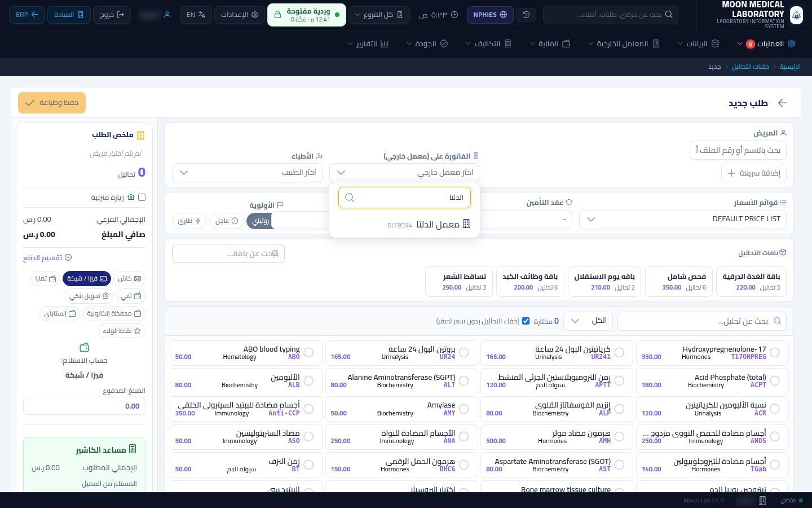812x508 pixels.
Task: Click طلبات التحاليل breadcrumb link
Action: click(x=750, y=67)
